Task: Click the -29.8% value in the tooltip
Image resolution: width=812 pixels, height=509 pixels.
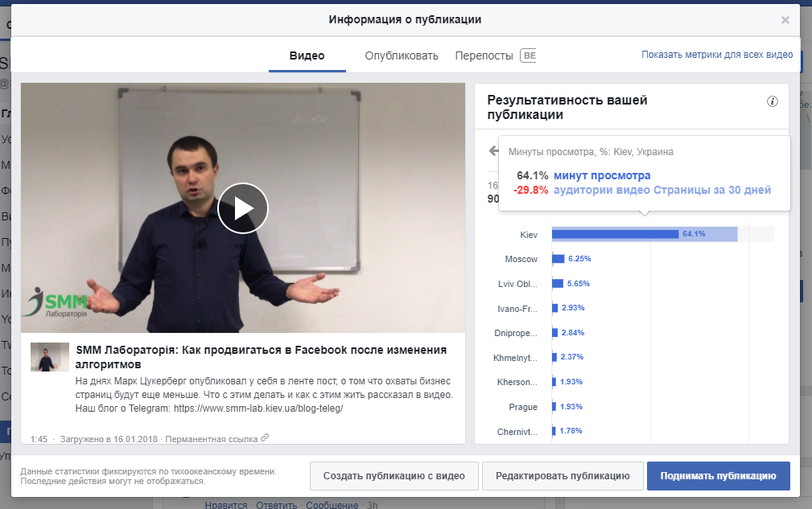Action: pos(531,190)
